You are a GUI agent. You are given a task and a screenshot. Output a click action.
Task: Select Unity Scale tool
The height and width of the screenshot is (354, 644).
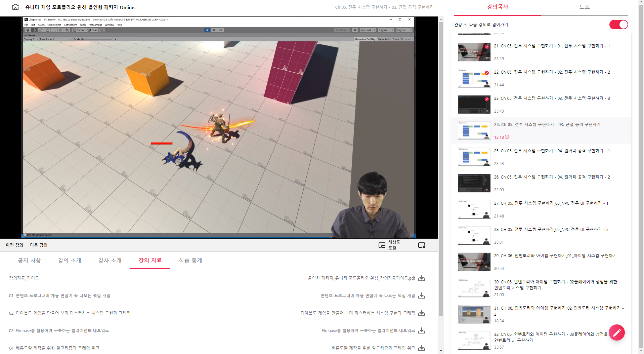click(x=47, y=30)
